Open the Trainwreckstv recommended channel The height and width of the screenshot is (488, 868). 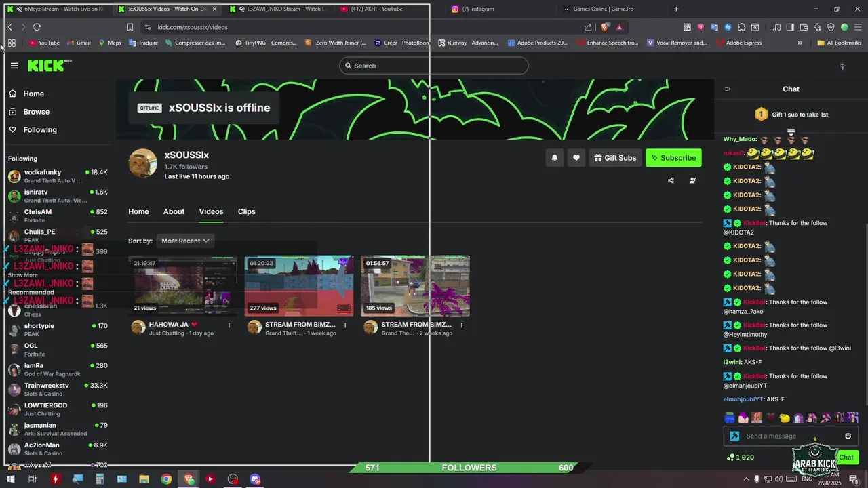click(58, 390)
